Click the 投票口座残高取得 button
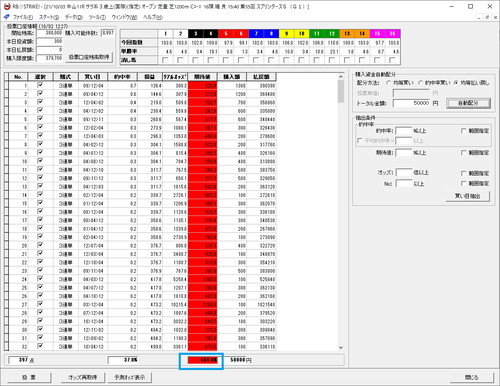 click(89, 57)
